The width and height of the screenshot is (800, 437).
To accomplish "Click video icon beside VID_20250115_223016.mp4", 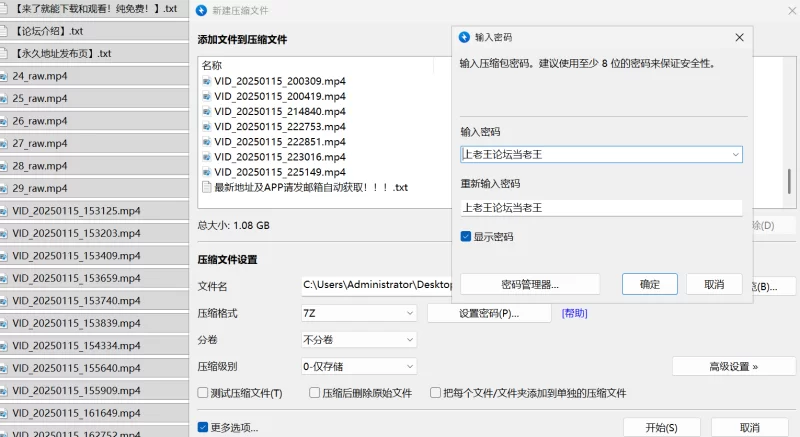I will pyautogui.click(x=207, y=157).
